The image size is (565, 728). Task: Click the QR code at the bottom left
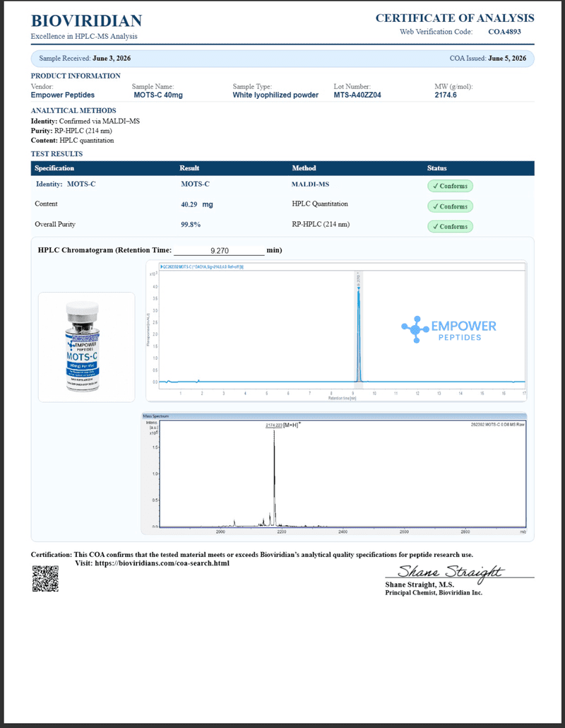pos(45,578)
